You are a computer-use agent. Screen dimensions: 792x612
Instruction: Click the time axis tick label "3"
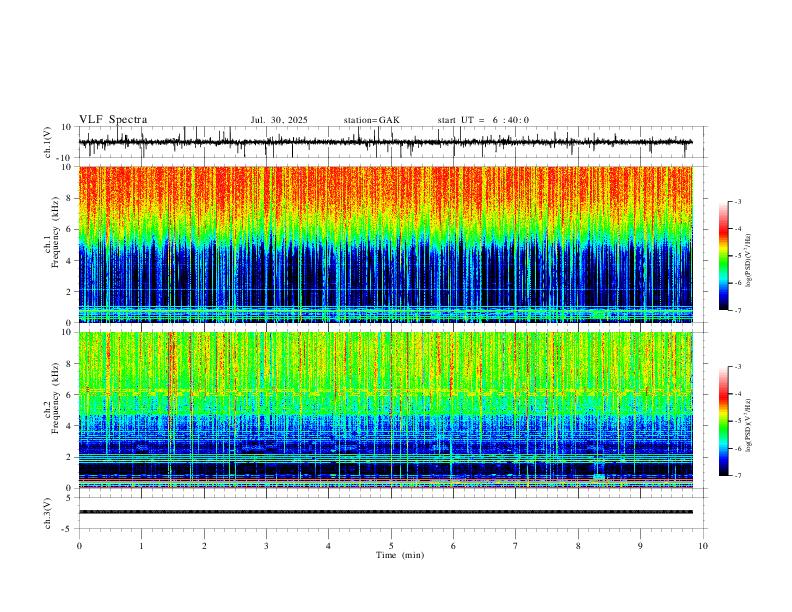[x=266, y=546]
